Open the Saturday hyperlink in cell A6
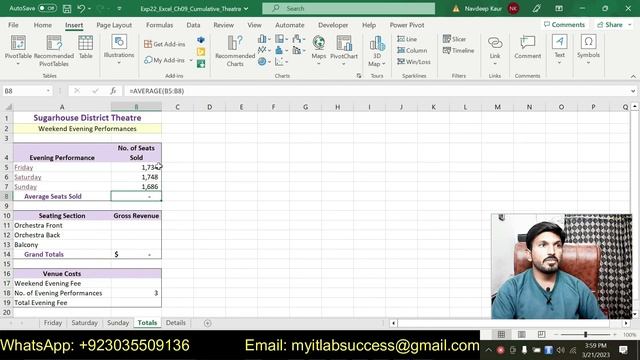Viewport: 640px width, 360px height. tap(28, 177)
